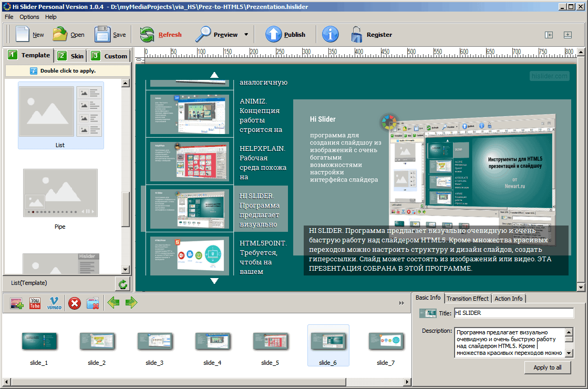Viewport: 588px width, 389px height.
Task: Click the Title input field
Action: click(514, 313)
